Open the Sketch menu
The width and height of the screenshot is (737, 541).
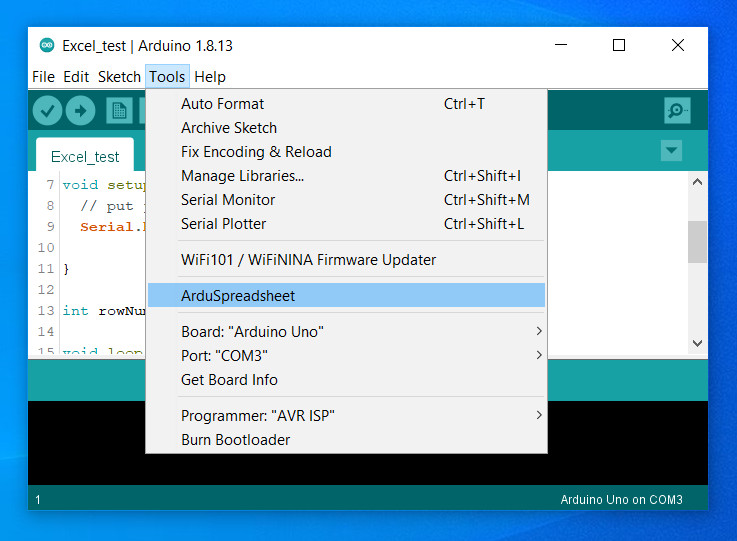click(119, 77)
